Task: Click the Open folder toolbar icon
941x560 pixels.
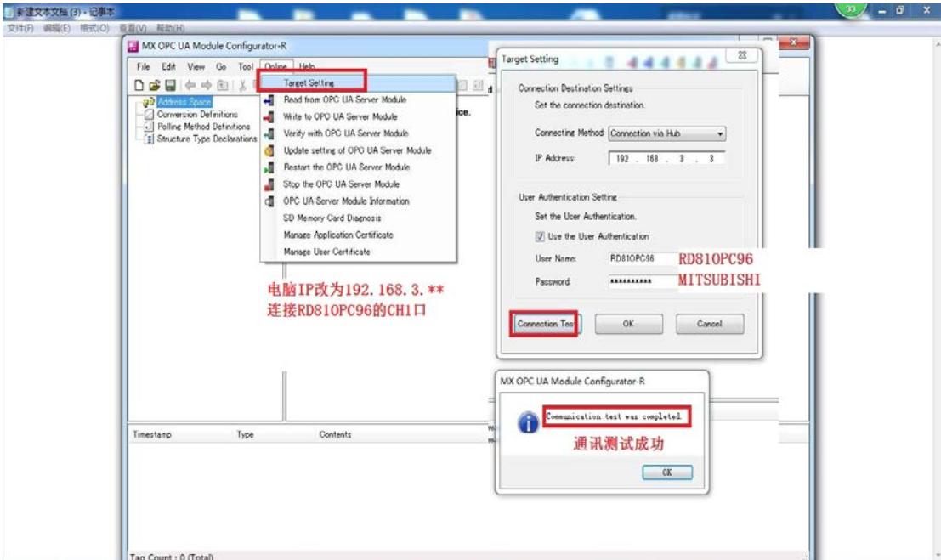Action: [153, 85]
